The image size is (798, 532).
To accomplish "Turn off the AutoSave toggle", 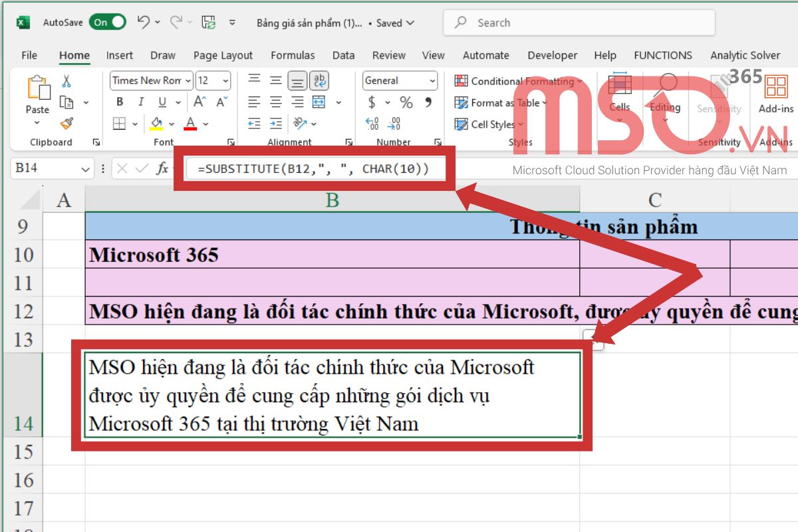I will 106,22.
